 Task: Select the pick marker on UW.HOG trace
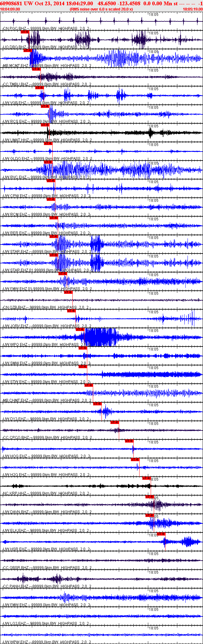pyautogui.click(x=129, y=441)
